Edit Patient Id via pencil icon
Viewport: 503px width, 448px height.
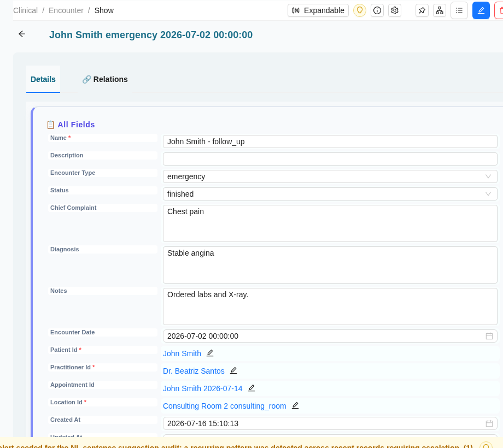(210, 353)
